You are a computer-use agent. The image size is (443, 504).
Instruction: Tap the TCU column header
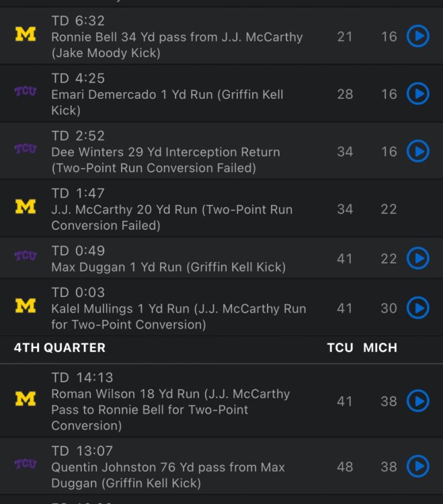[x=339, y=347]
